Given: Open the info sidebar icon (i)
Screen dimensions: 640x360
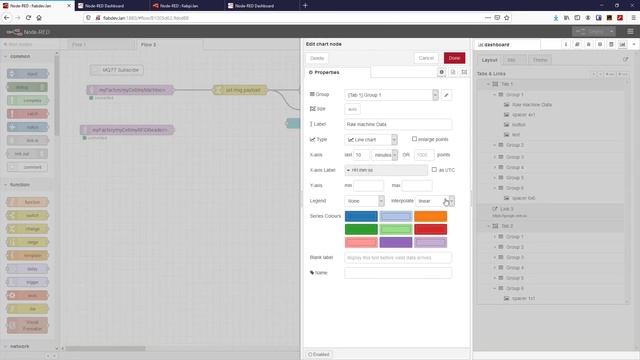Looking at the screenshot, I should (566, 44).
